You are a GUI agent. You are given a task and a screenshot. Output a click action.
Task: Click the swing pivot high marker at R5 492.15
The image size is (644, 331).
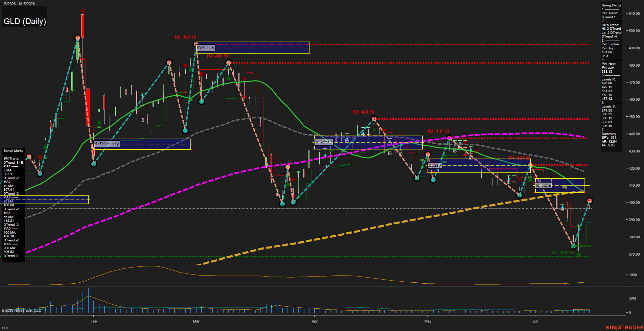click(196, 44)
